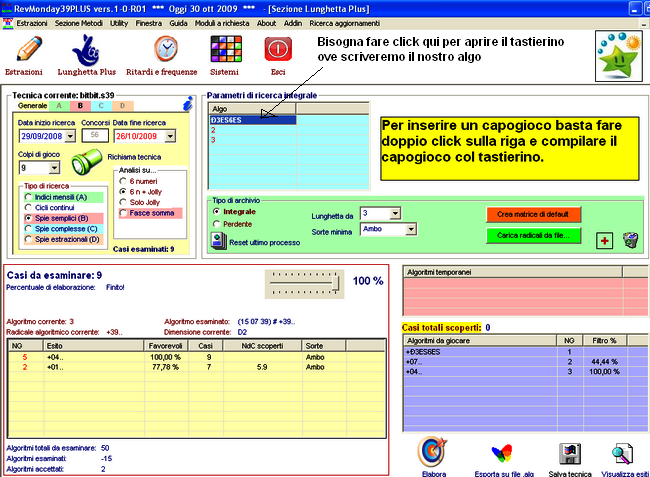Switch to the red B tab
Image resolution: width=650 pixels, height=477 pixels.
pyautogui.click(x=80, y=106)
